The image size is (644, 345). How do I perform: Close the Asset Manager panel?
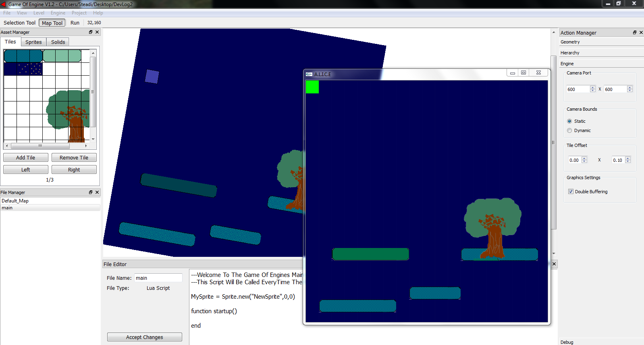pos(97,32)
